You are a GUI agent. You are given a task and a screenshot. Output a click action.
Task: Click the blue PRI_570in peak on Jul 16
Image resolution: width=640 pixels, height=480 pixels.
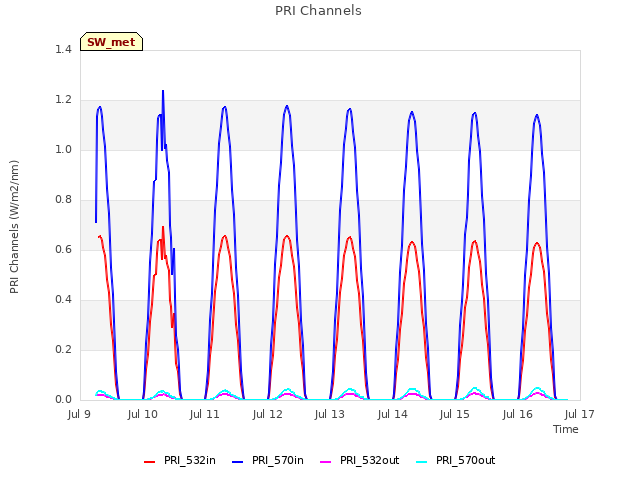pyautogui.click(x=537, y=116)
